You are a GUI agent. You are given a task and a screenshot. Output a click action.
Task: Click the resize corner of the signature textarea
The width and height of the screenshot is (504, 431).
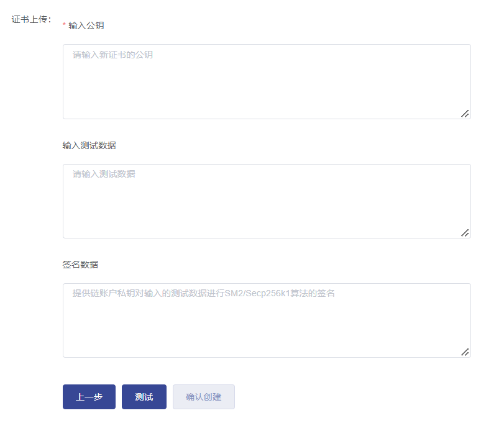click(x=467, y=351)
